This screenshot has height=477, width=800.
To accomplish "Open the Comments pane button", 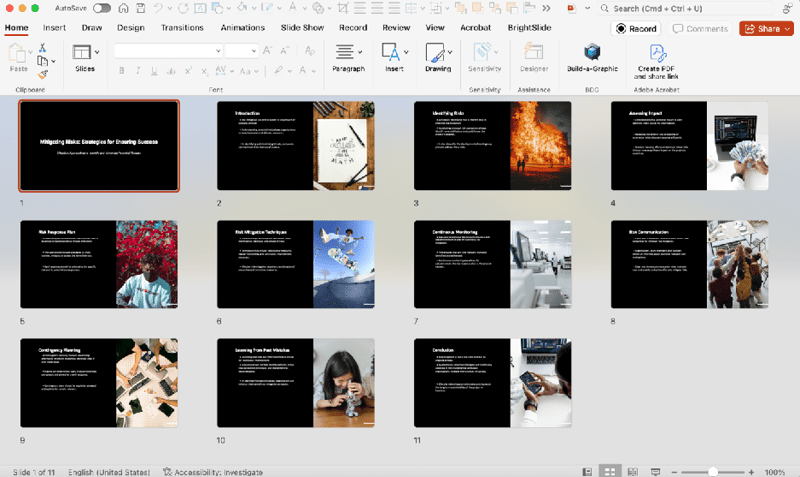I will click(x=700, y=29).
